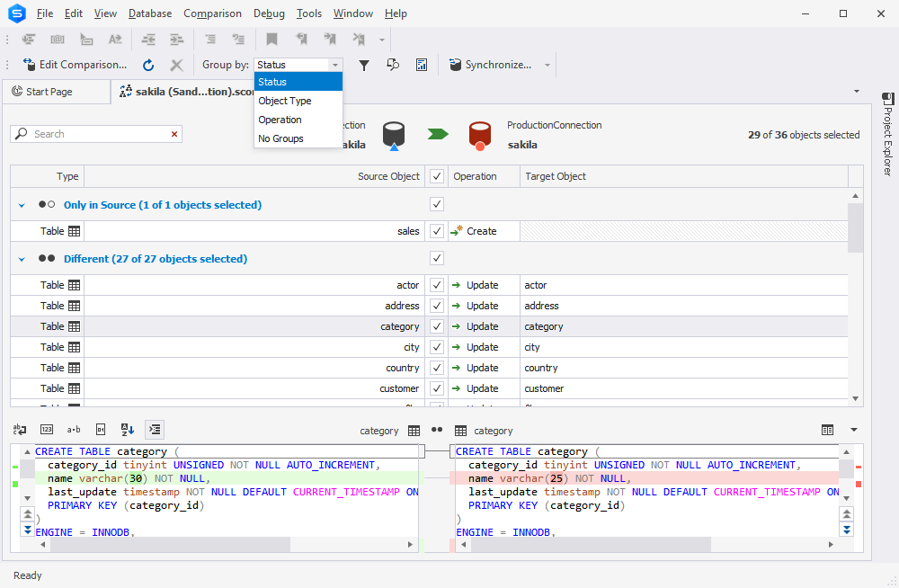Screen dimensions: 899x588
Task: Click the application logo icon
Action: pos(16,13)
